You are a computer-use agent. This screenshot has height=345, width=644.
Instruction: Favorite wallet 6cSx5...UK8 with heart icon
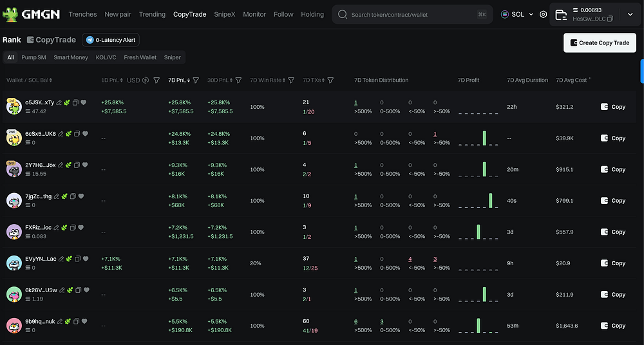point(85,134)
